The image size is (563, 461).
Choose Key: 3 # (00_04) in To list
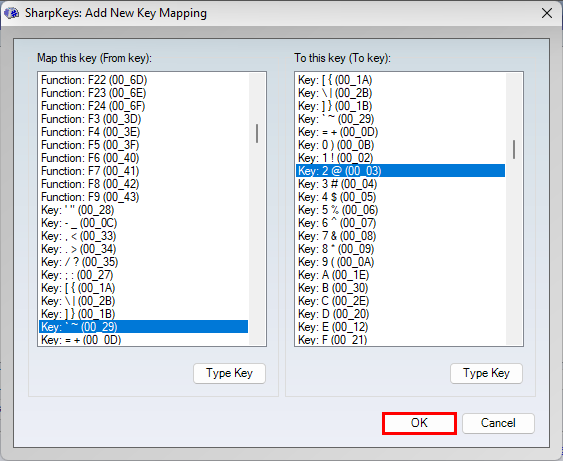click(401, 184)
